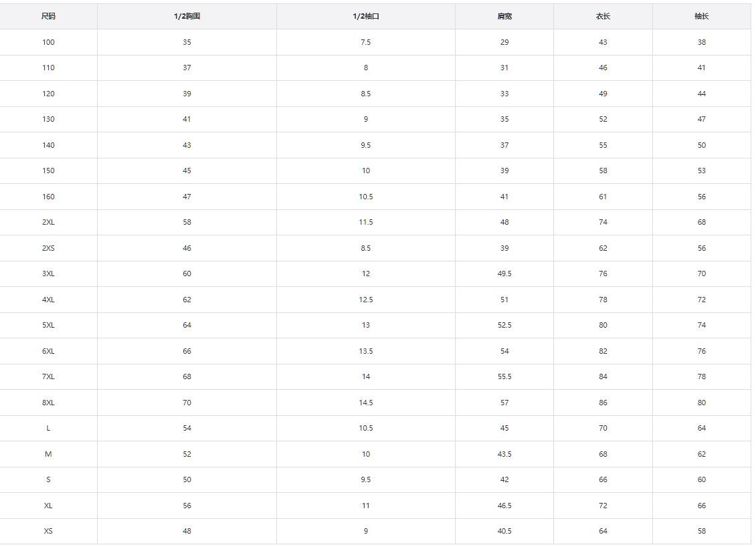
Task: Click the 46.5 shoulder width cell
Action: 504,506
